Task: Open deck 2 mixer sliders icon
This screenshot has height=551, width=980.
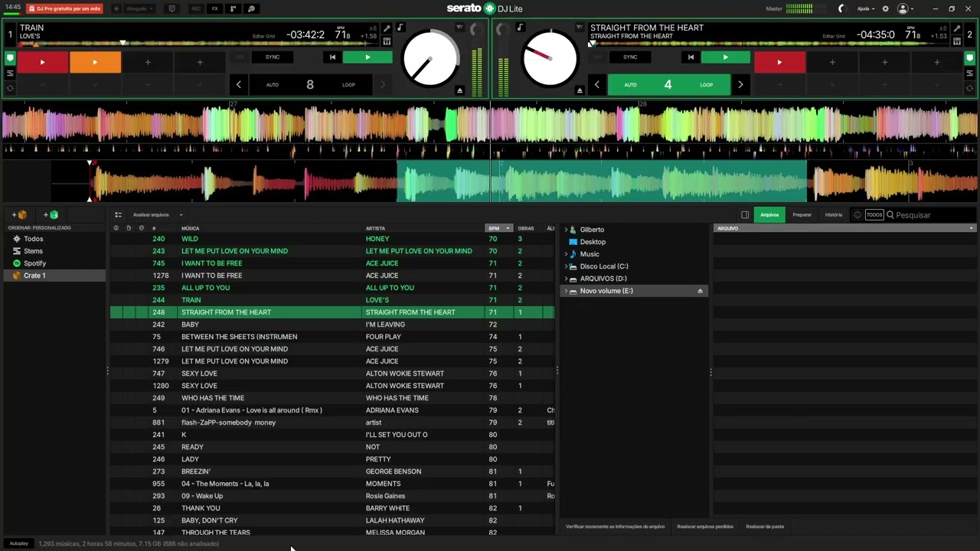Action: click(x=956, y=41)
